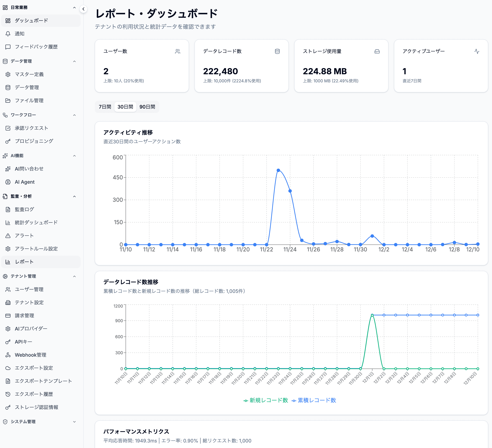Screen dimensions: 492x448
Task: Open エクスポートテンプレート in the sidebar
Action: click(41, 381)
